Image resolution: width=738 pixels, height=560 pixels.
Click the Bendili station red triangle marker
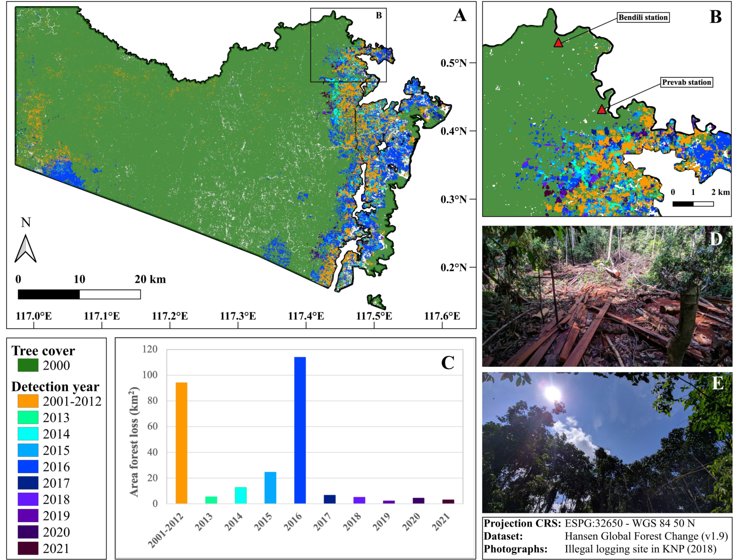point(558,43)
